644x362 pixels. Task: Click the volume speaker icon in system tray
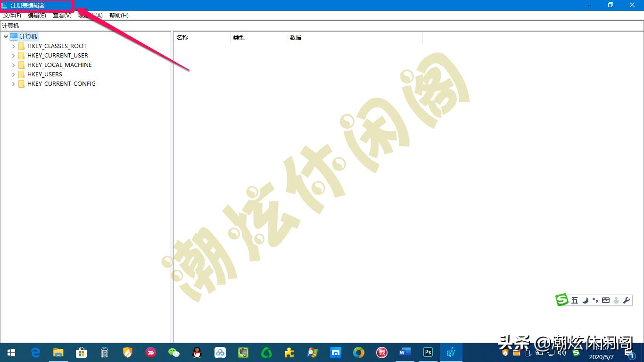561,353
